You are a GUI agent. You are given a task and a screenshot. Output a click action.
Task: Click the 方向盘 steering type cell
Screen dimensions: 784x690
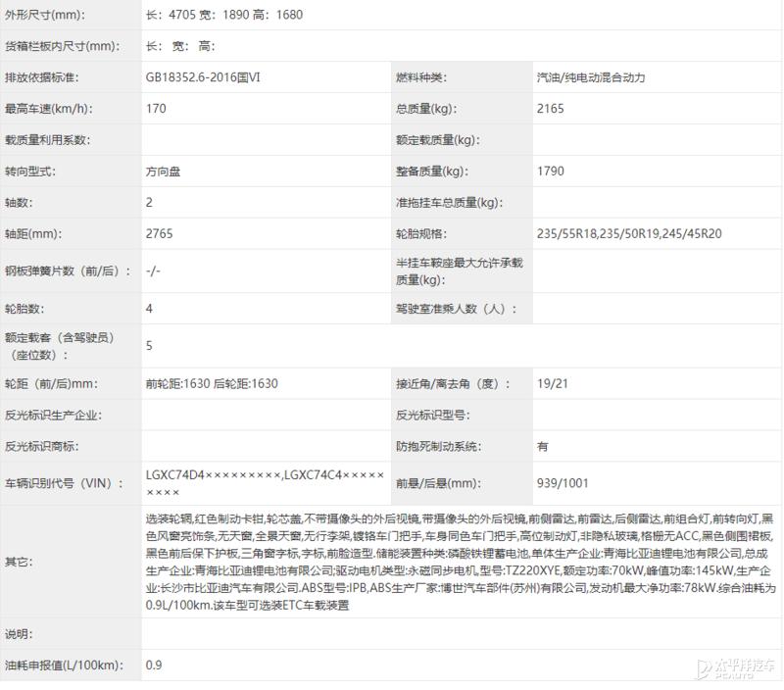[x=167, y=171]
